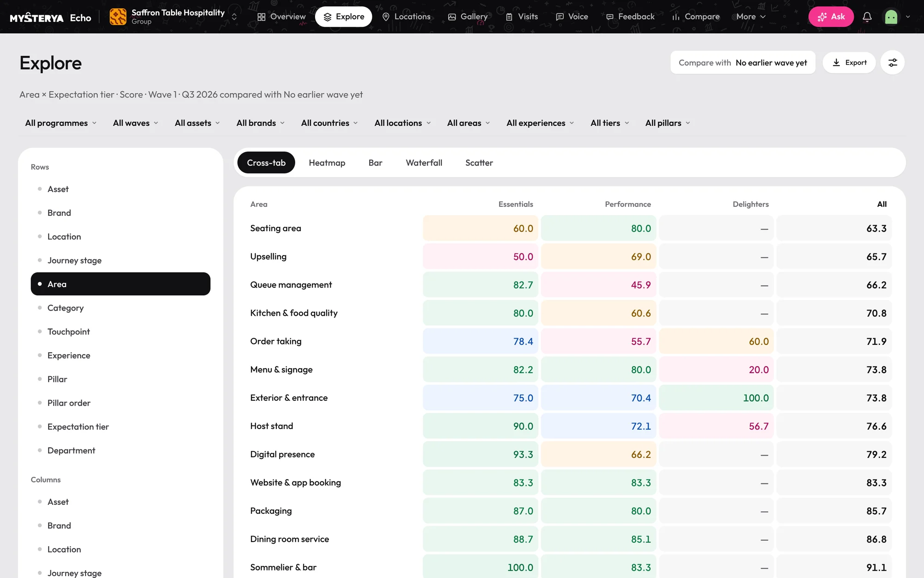Viewport: 924px width, 578px height.
Task: Select Touchpoint as row dimension
Action: click(x=121, y=332)
